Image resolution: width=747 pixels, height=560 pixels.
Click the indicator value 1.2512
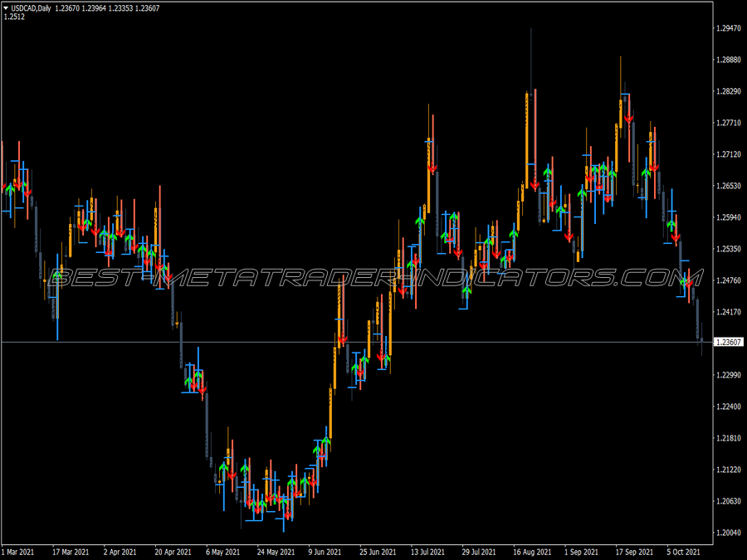(14, 17)
